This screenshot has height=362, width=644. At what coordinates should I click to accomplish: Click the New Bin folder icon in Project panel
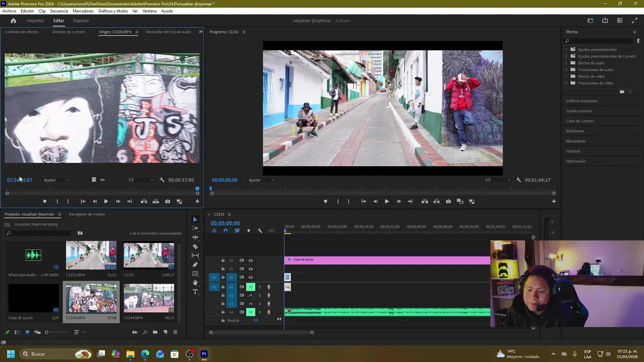click(x=155, y=332)
